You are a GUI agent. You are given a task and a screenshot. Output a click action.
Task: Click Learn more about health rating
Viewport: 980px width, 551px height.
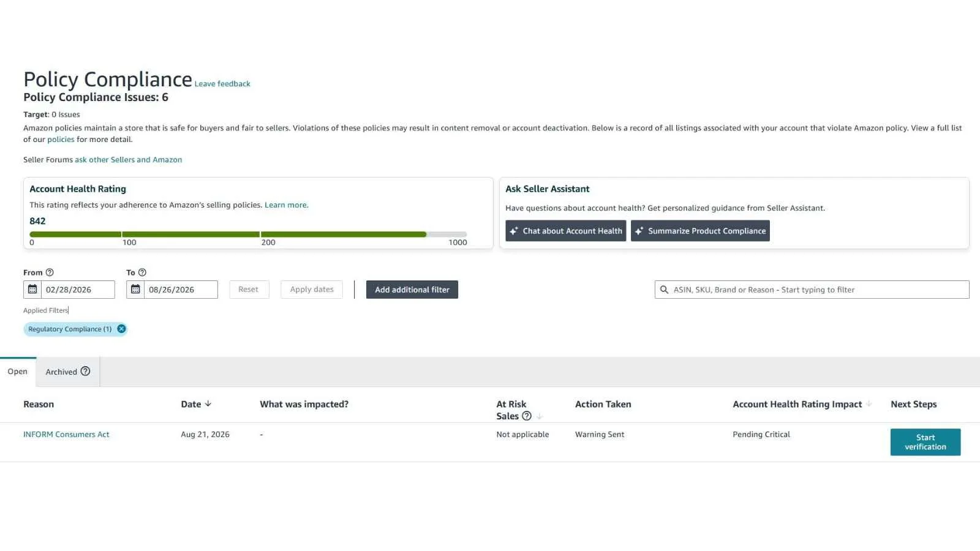pyautogui.click(x=286, y=205)
